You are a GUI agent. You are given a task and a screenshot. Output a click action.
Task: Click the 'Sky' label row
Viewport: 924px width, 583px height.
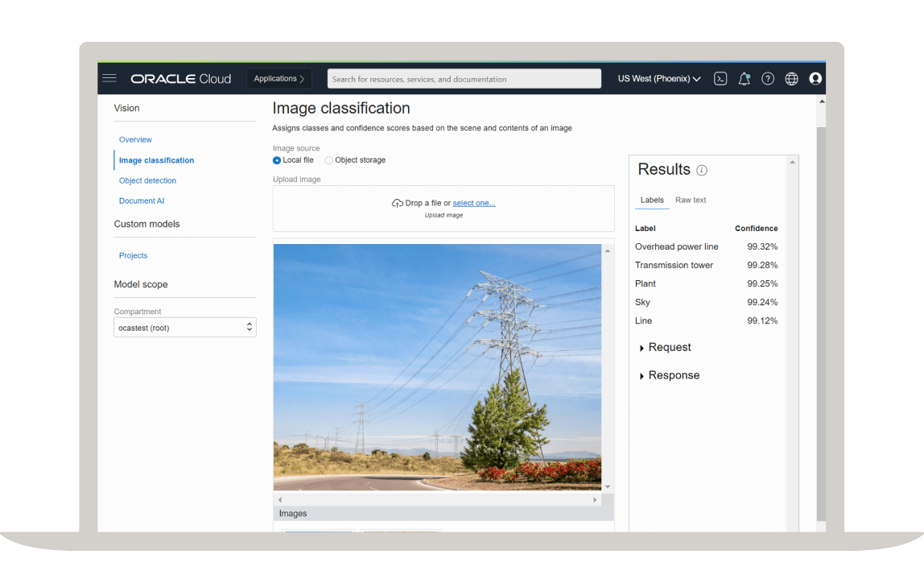click(x=706, y=303)
